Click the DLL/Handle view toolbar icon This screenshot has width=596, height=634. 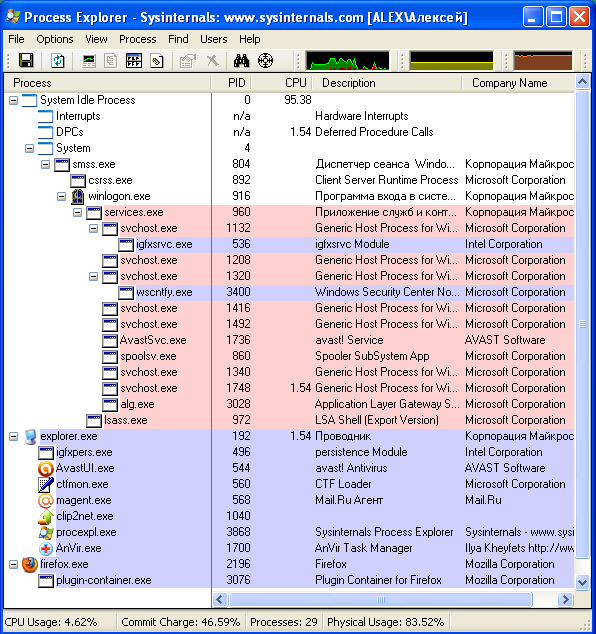coord(157,61)
